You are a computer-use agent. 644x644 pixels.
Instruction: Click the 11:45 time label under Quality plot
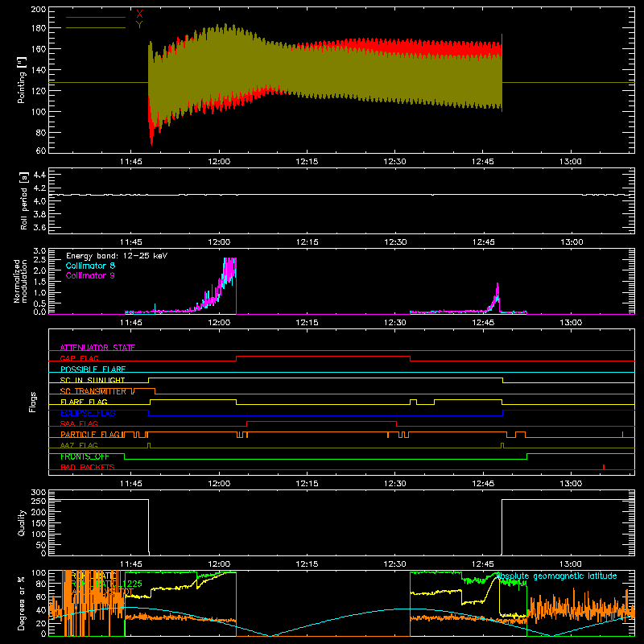[x=131, y=564]
